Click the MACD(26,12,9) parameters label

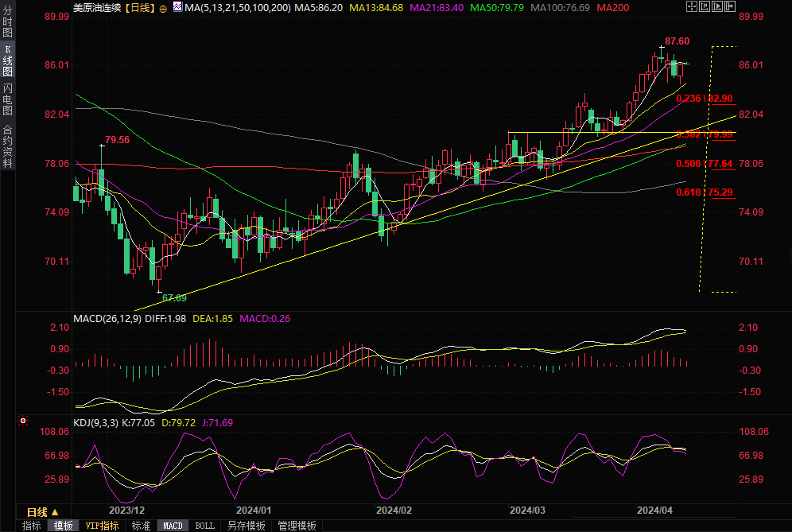coord(107,318)
